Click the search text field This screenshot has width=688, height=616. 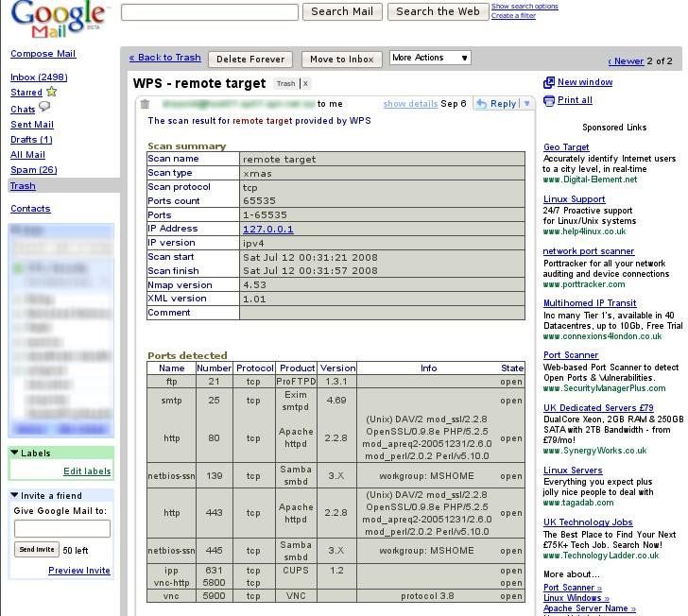coord(210,12)
